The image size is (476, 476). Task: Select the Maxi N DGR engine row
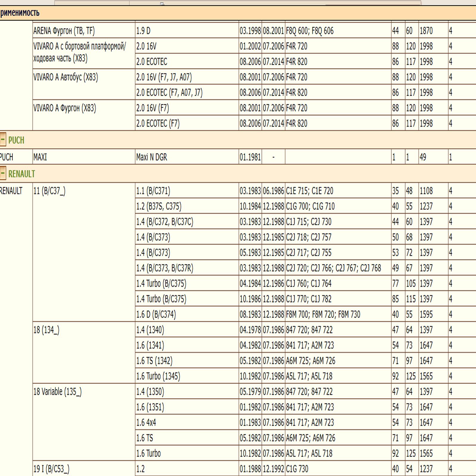pos(151,157)
